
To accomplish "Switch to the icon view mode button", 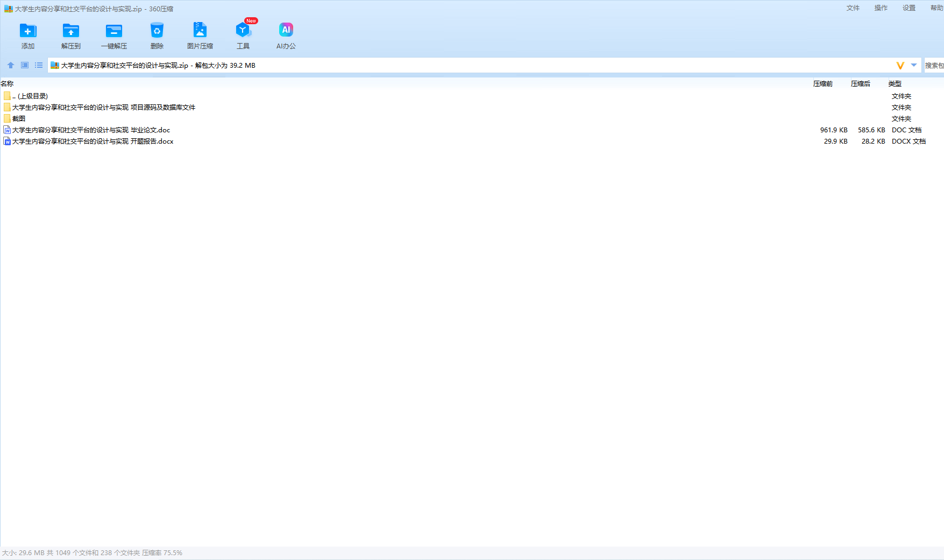I will (25, 65).
